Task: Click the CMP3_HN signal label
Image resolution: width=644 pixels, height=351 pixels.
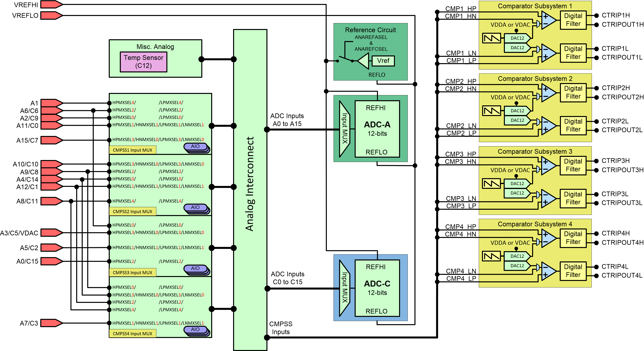Action: [x=460, y=162]
